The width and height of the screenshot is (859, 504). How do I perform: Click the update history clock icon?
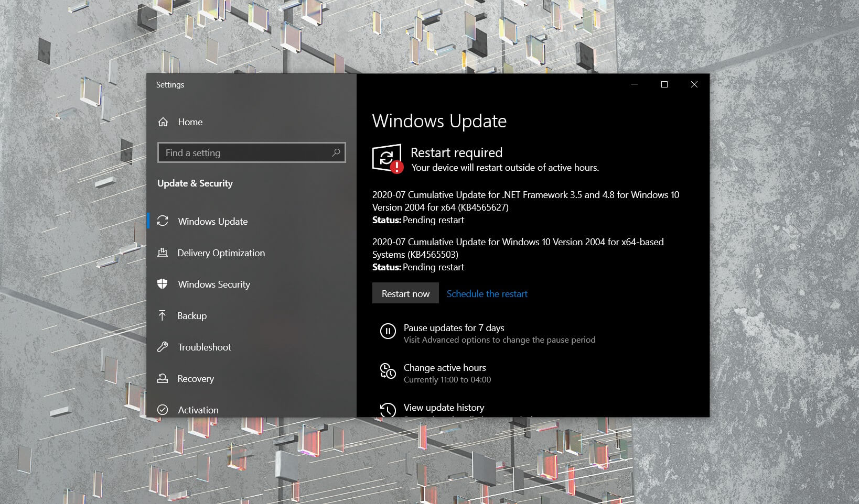click(x=388, y=410)
